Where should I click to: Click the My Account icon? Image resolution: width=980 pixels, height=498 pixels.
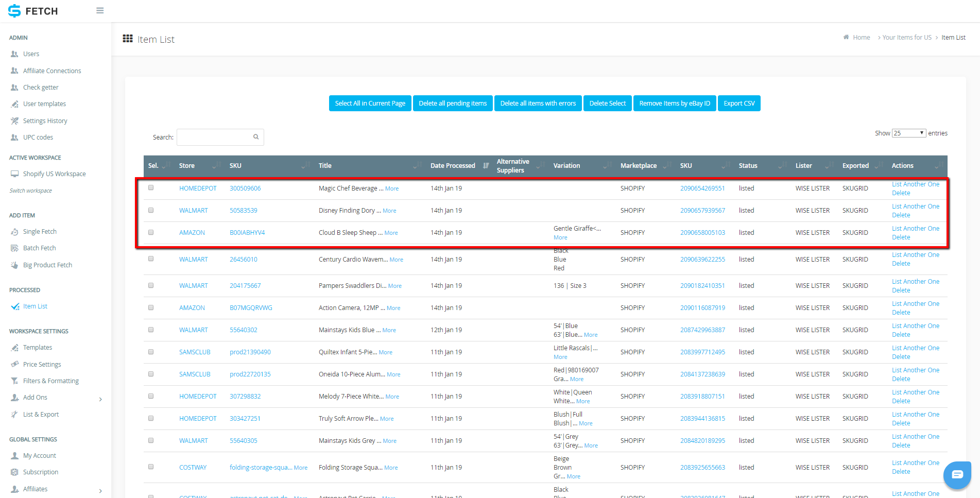(14, 456)
